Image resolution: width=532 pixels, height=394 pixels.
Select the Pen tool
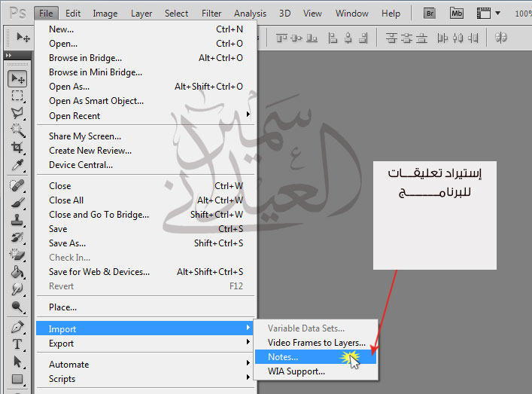point(17,327)
